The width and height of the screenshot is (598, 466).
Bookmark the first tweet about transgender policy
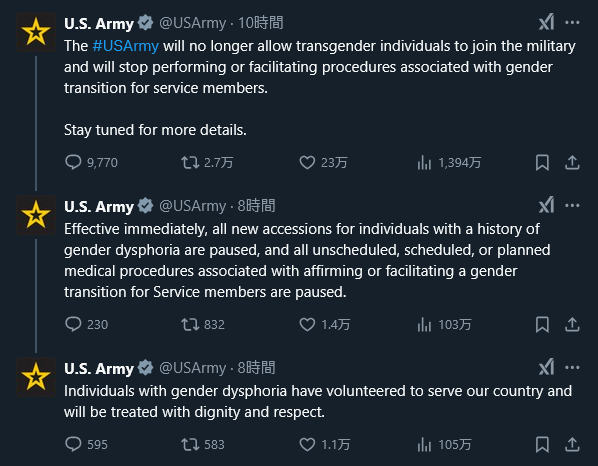click(542, 163)
